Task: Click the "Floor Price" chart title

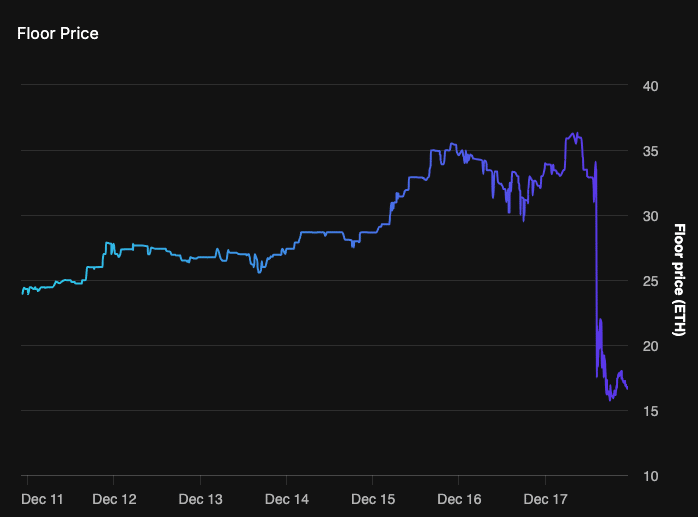Action: tap(57, 33)
